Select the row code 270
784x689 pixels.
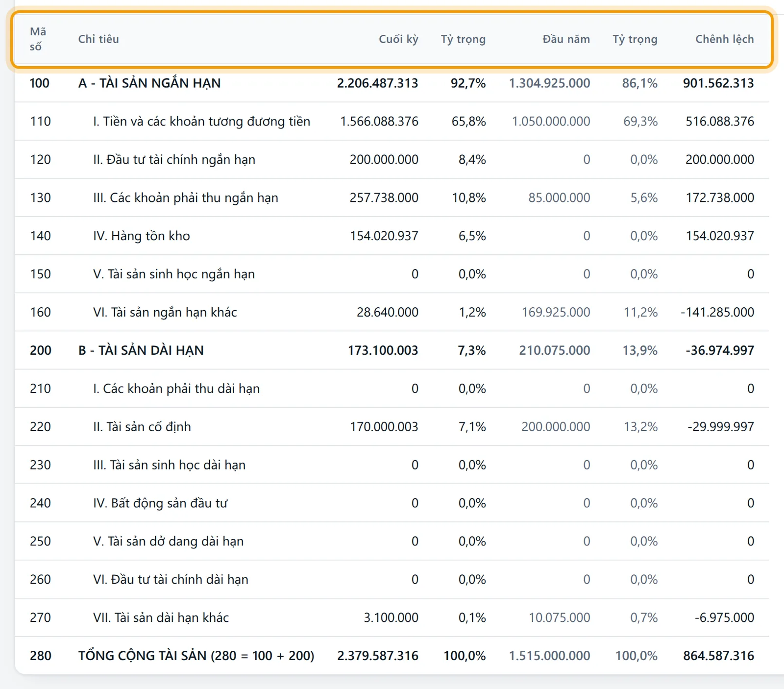click(40, 618)
